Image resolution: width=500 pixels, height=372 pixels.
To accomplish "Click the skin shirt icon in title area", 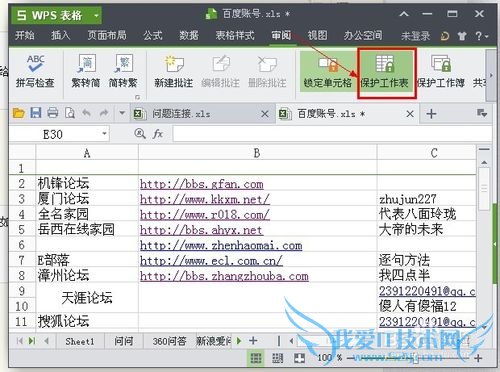I will click(462, 36).
